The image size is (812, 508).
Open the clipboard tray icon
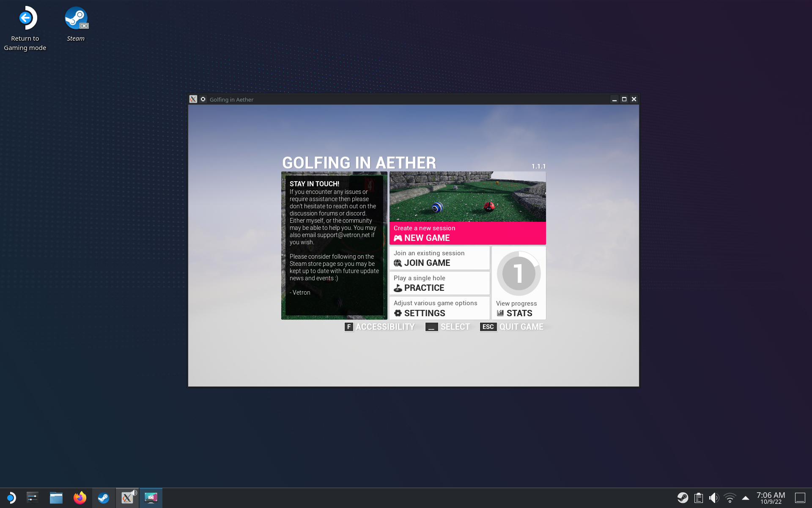pyautogui.click(x=699, y=498)
